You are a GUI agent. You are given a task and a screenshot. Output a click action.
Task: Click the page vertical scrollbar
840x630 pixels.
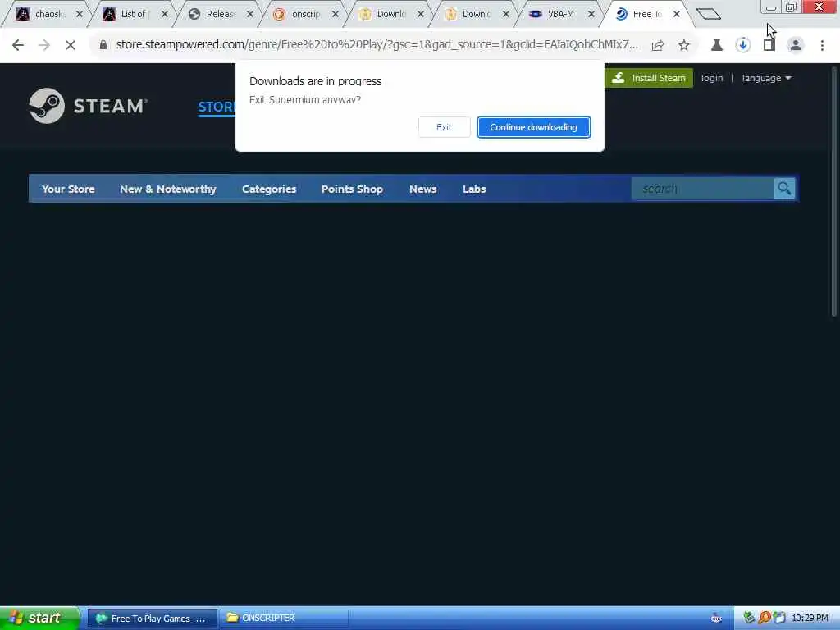click(x=834, y=192)
